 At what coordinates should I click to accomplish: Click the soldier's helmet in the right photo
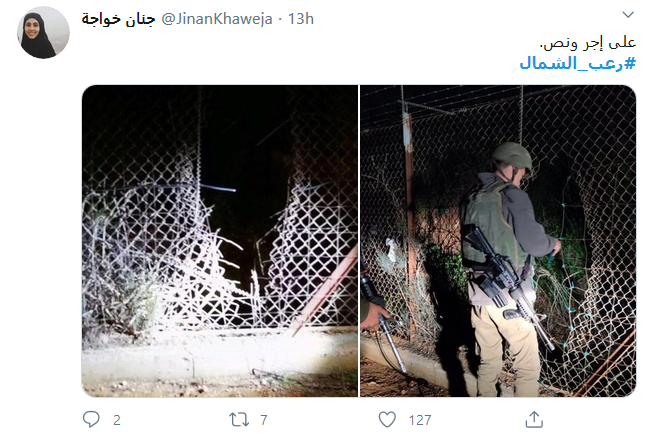click(x=512, y=157)
